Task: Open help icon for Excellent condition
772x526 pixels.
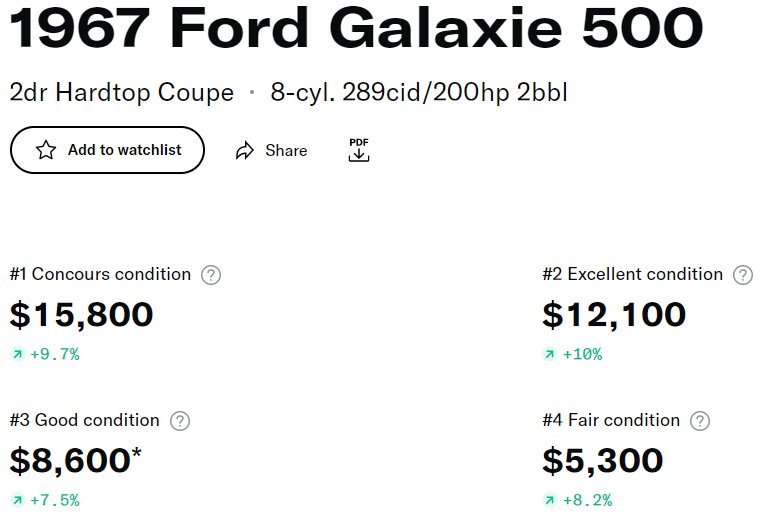Action: (743, 275)
